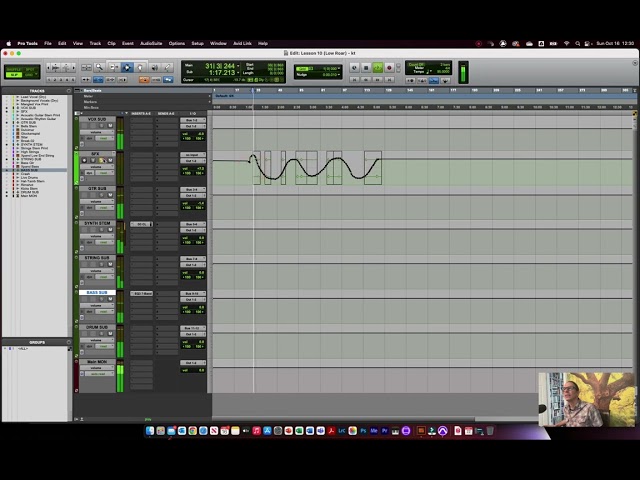
Task: Open the Music app in the Dock
Action: pyautogui.click(x=256, y=431)
